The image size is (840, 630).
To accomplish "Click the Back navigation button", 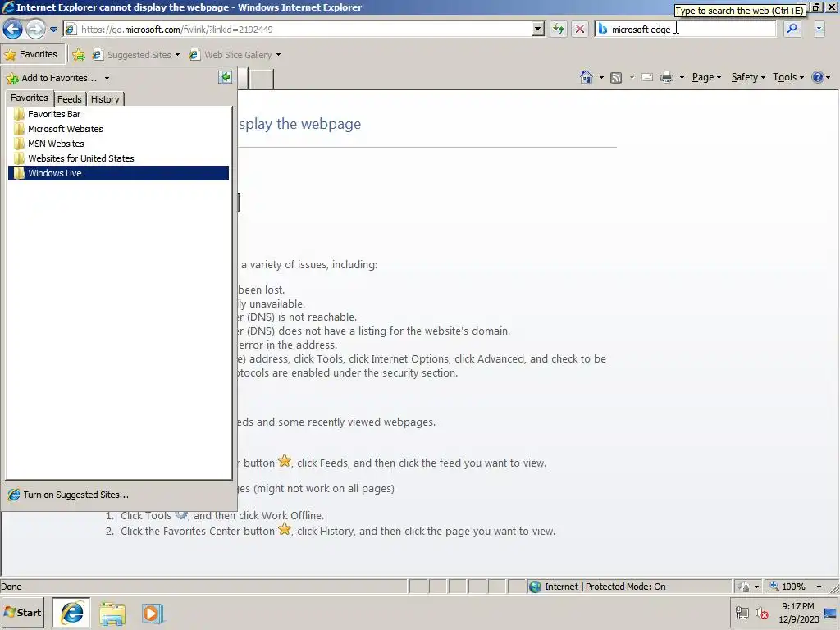I will [x=13, y=29].
